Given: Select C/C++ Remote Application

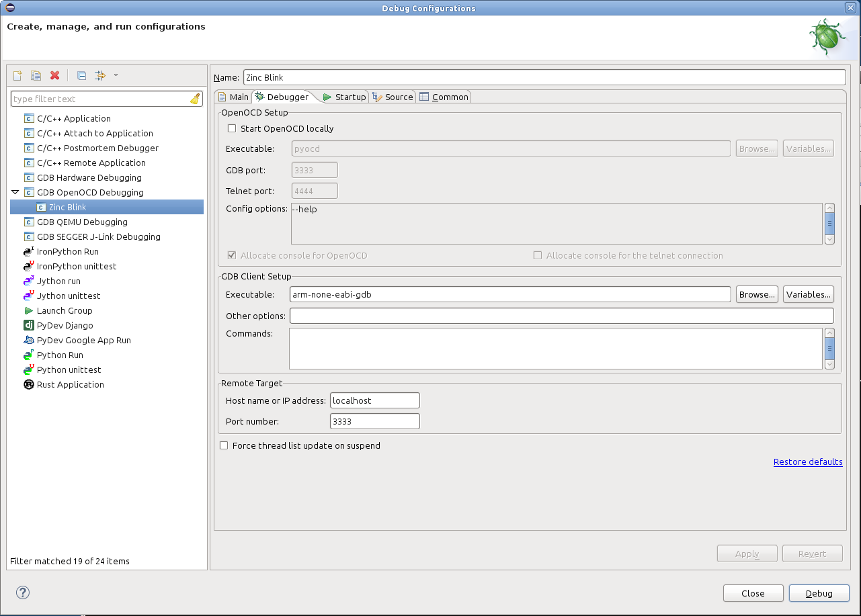Looking at the screenshot, I should point(91,163).
